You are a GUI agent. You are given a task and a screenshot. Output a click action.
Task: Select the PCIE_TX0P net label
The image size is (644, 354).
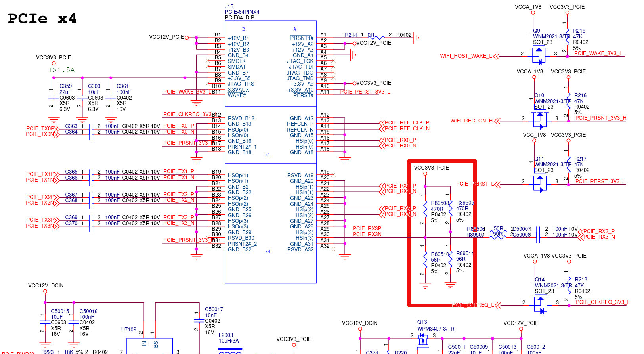point(40,128)
